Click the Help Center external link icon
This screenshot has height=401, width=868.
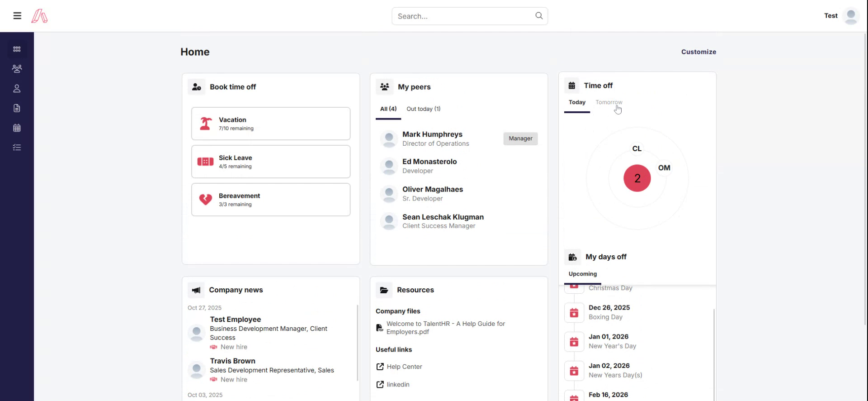(380, 367)
